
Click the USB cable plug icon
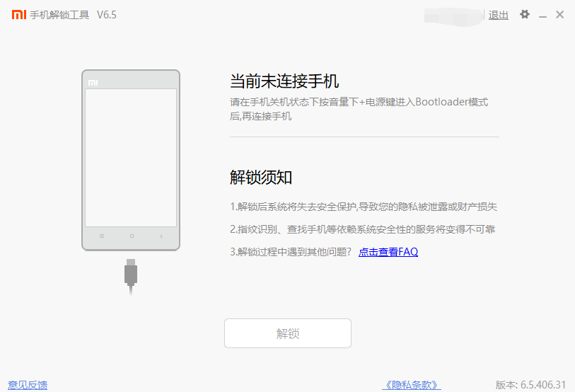point(131,277)
